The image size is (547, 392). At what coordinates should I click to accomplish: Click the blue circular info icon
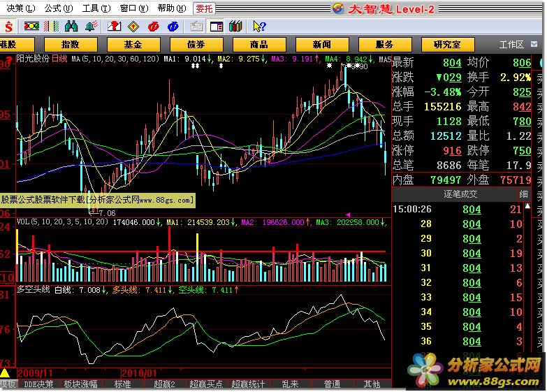(x=173, y=27)
